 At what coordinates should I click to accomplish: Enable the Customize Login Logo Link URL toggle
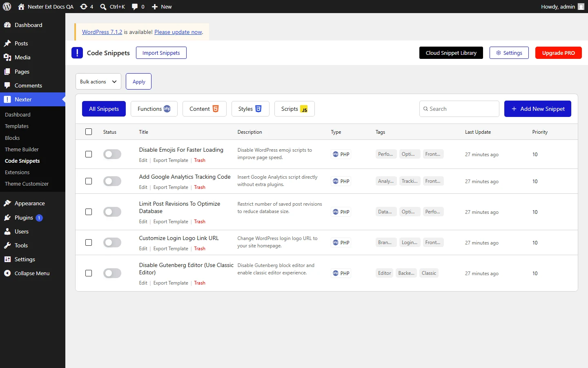(x=112, y=242)
